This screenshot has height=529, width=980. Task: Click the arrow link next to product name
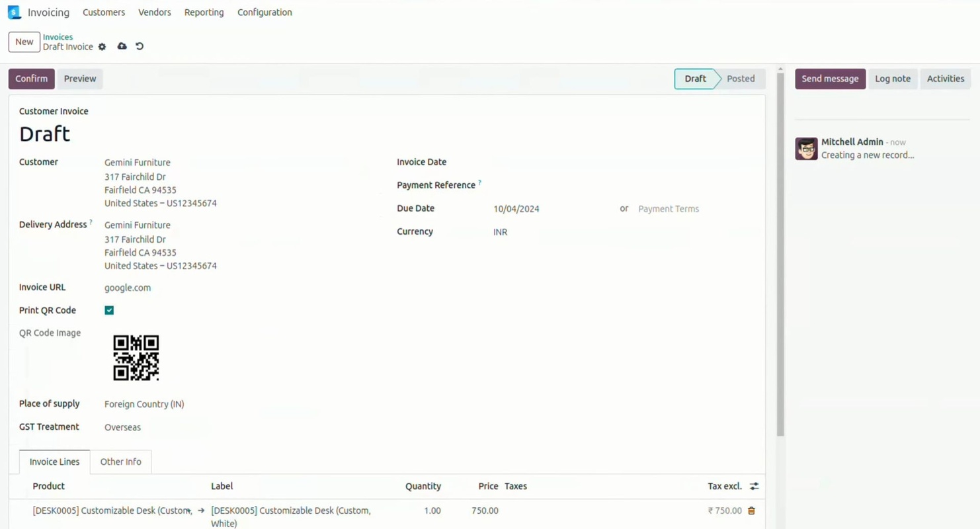click(x=201, y=510)
